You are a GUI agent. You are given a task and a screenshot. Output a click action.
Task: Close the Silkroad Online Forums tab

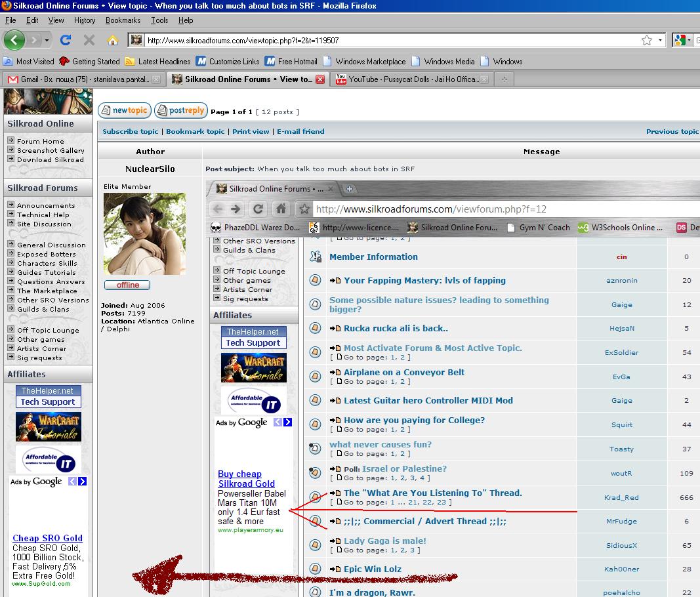pyautogui.click(x=320, y=79)
